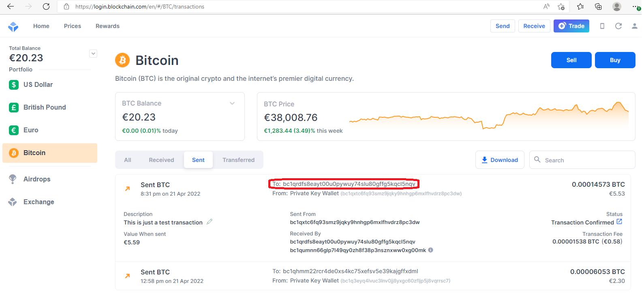The width and height of the screenshot is (644, 302).
Task: Reload the page in the browser
Action: point(46,6)
